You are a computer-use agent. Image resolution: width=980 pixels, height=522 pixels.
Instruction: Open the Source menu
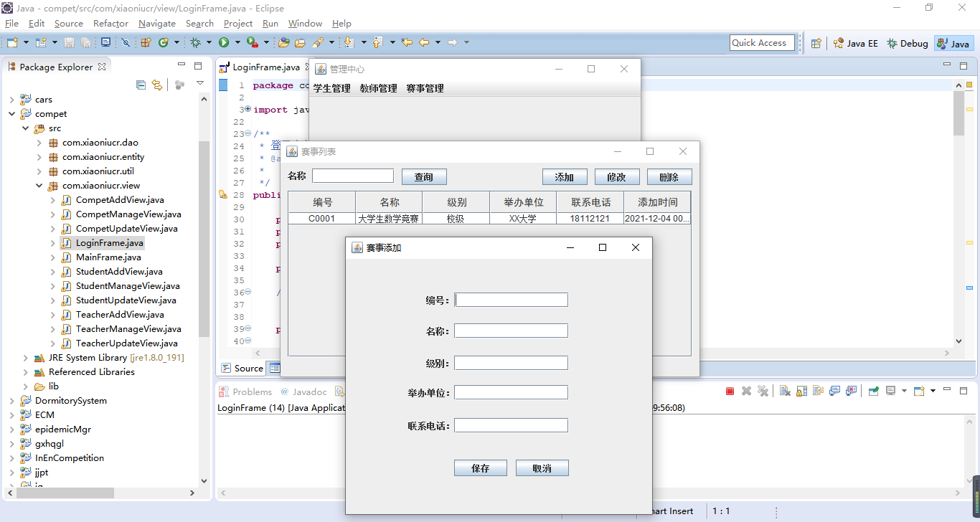coord(69,24)
